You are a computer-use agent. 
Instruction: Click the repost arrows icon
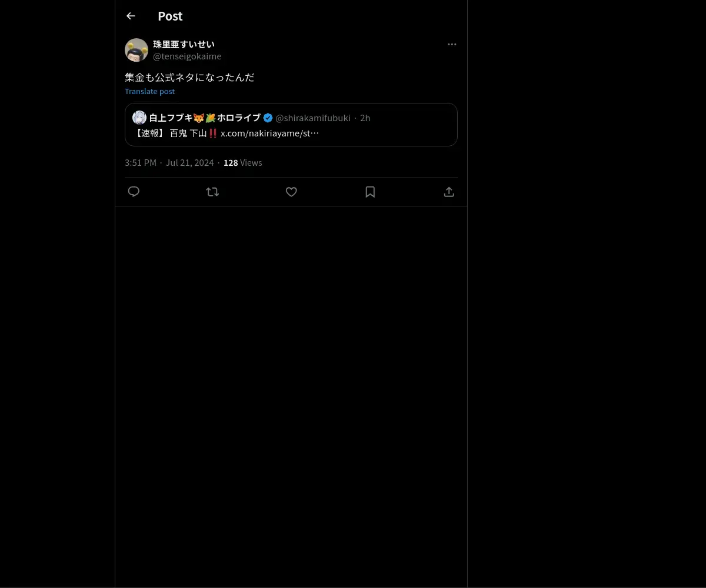212,192
